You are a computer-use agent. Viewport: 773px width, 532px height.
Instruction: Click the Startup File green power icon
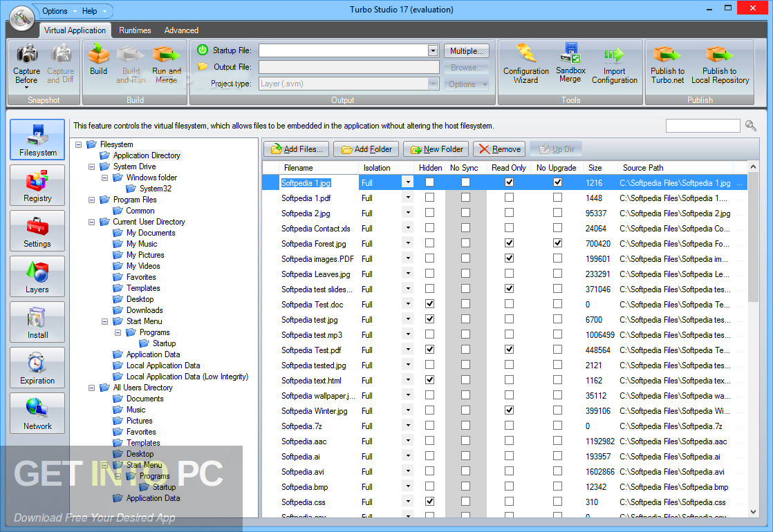click(202, 50)
